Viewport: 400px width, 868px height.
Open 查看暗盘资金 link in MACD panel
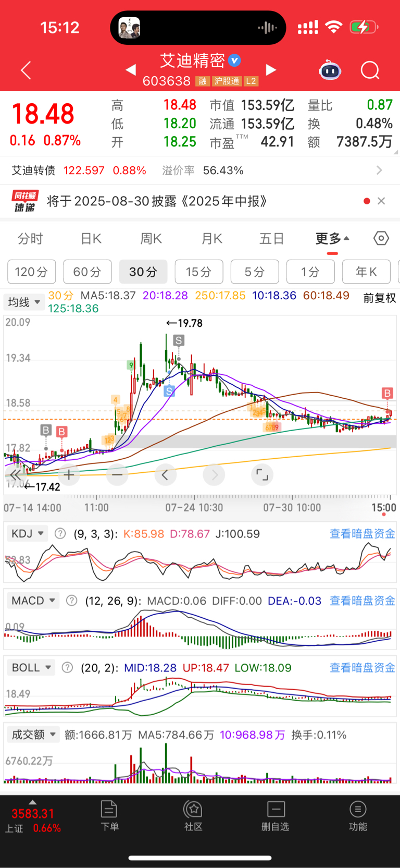pos(362,601)
